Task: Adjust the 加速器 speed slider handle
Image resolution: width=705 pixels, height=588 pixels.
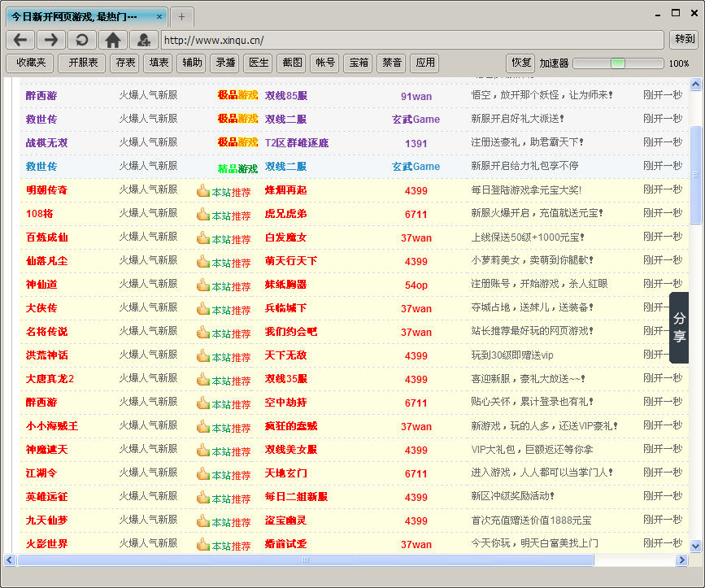Action: click(618, 63)
